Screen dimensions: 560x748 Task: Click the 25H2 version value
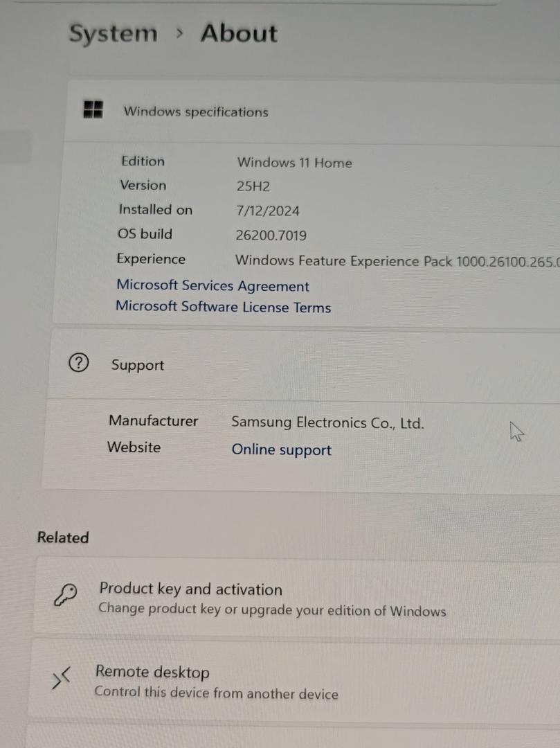[x=253, y=186]
